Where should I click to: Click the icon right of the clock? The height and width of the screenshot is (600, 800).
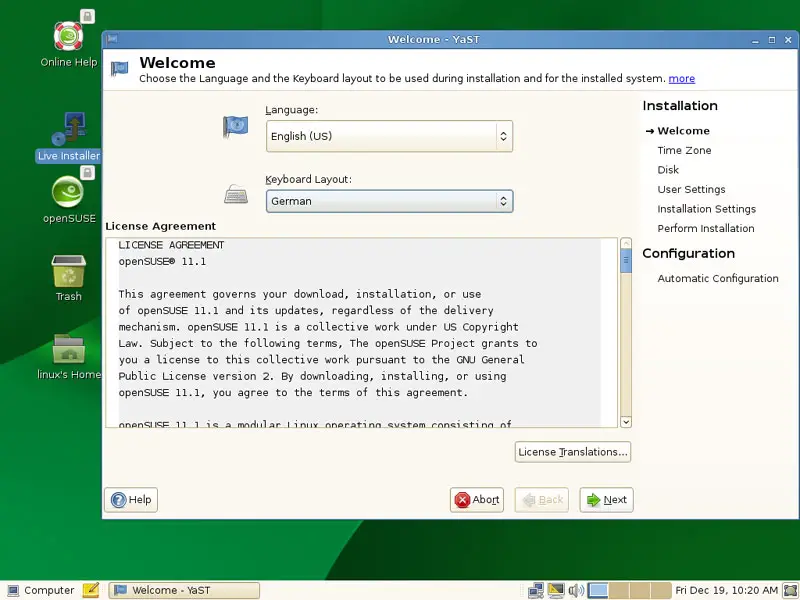[790, 590]
